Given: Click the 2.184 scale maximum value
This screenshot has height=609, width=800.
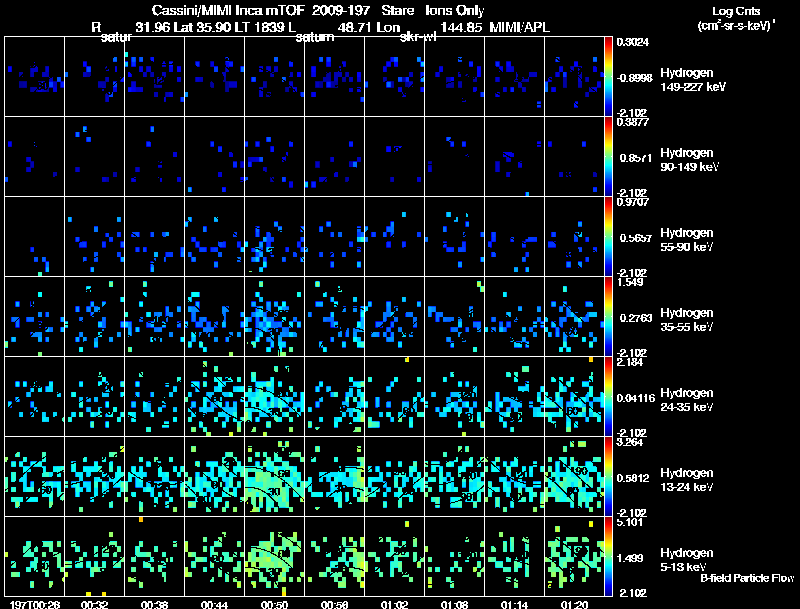Looking at the screenshot, I should click(x=630, y=362).
